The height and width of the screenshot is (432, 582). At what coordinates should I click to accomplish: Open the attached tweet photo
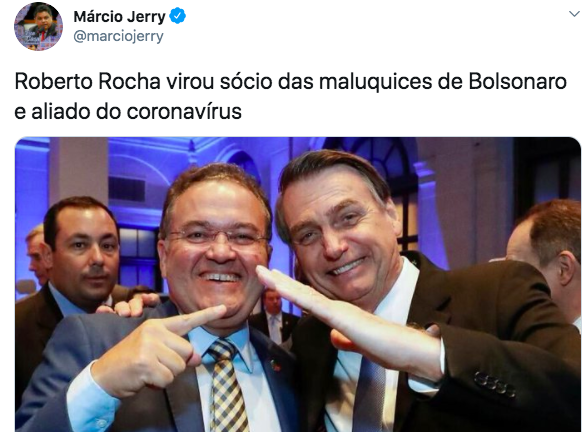tap(298, 285)
